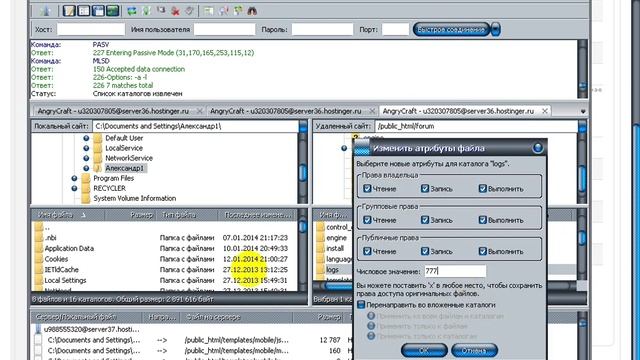Toggle the message log toolbar icon
This screenshot has height=360, width=640.
point(69,11)
